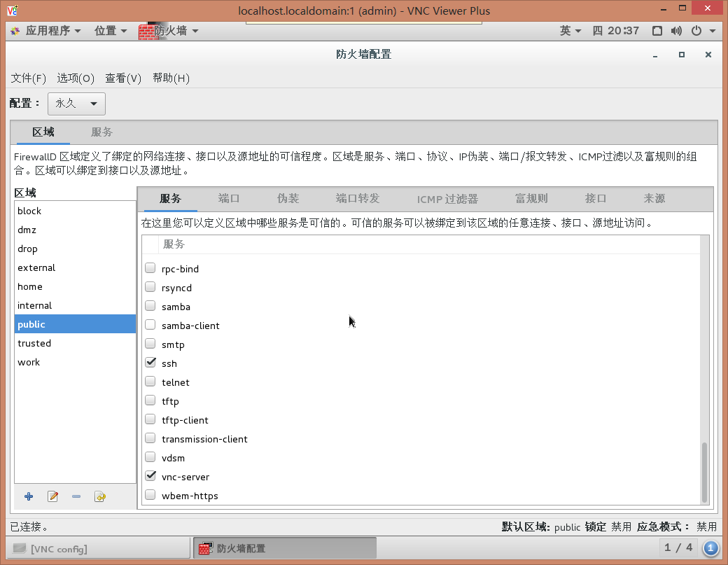Select the external zone
Screen dimensions: 728x565
75,267
